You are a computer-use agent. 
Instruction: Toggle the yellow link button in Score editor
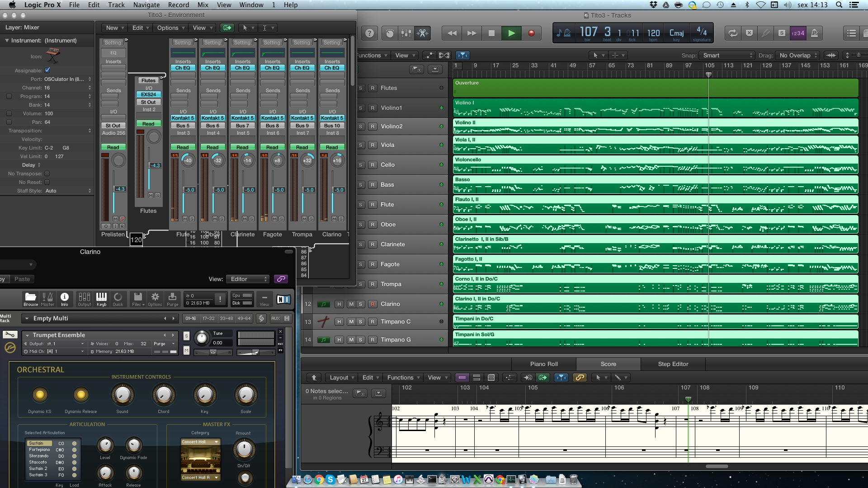580,377
